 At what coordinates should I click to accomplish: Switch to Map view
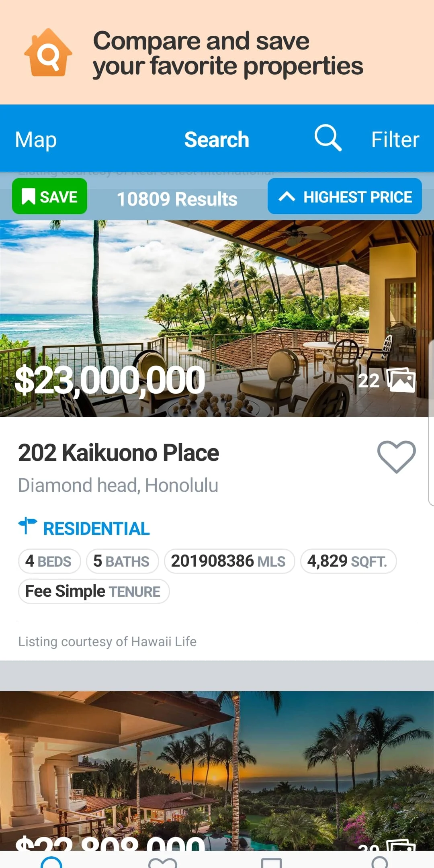36,140
